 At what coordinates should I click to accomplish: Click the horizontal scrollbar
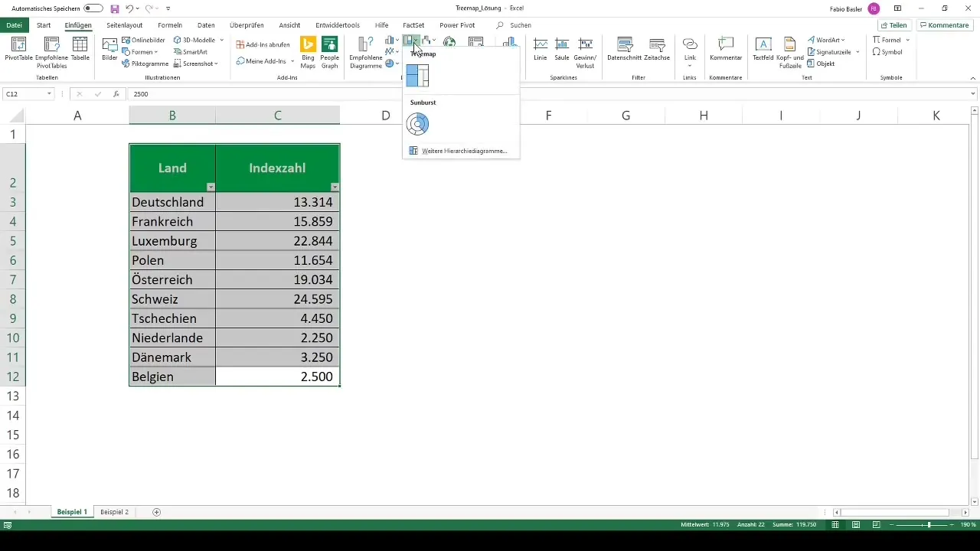(896, 512)
